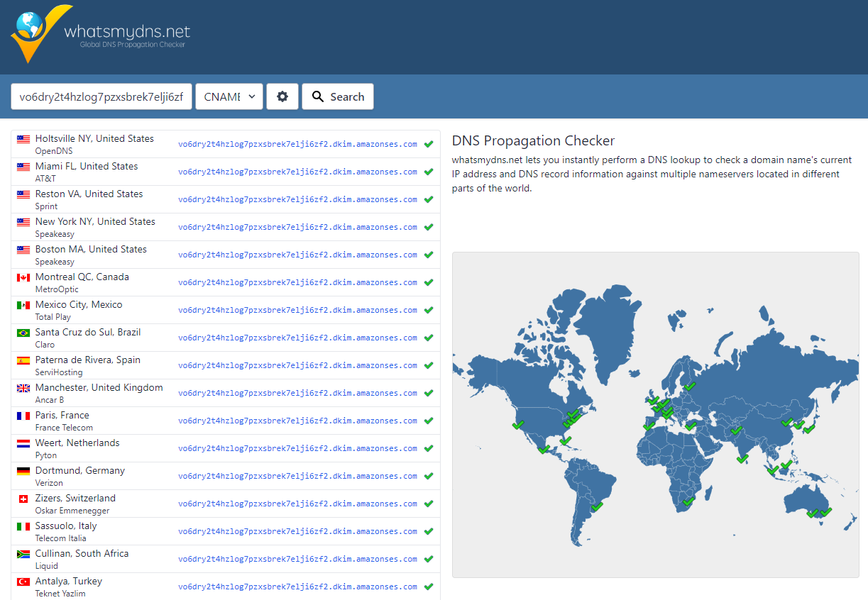Click green status checkmark for Sassuolo Italy row
868x600 pixels.
coord(429,531)
